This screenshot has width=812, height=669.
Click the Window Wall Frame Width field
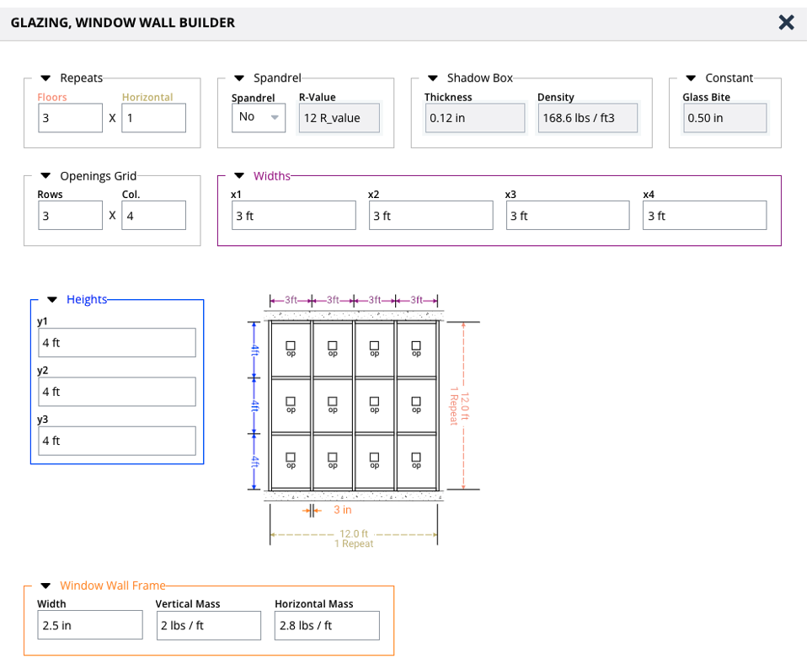tap(89, 625)
